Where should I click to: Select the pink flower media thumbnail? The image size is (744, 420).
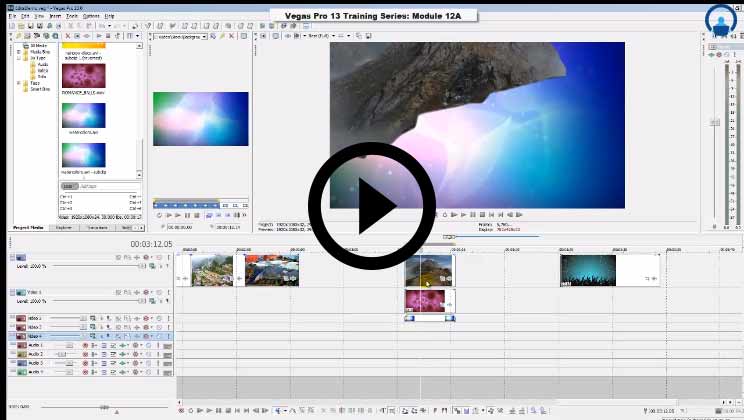84,76
